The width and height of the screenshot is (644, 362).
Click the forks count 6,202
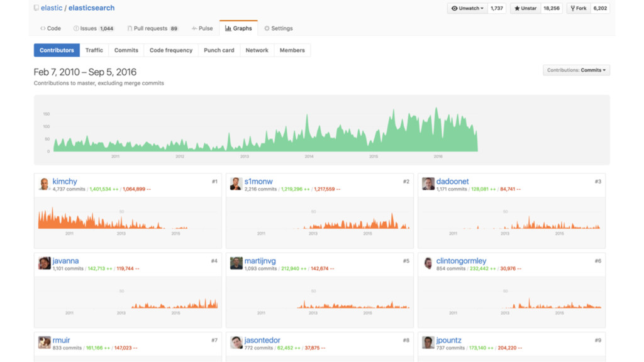(599, 8)
